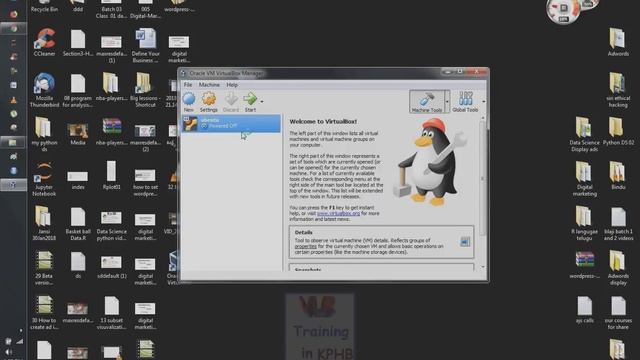The image size is (640, 360).
Task: Select 'R language telugu' folder
Action: (x=584, y=223)
